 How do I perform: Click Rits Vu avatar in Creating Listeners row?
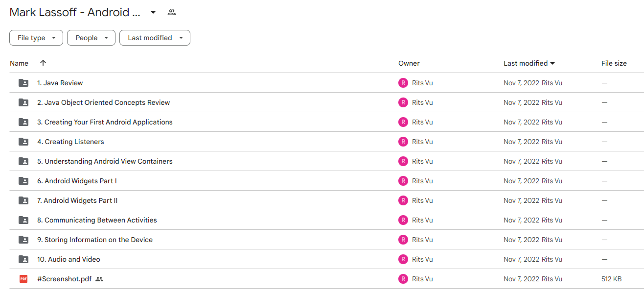403,142
